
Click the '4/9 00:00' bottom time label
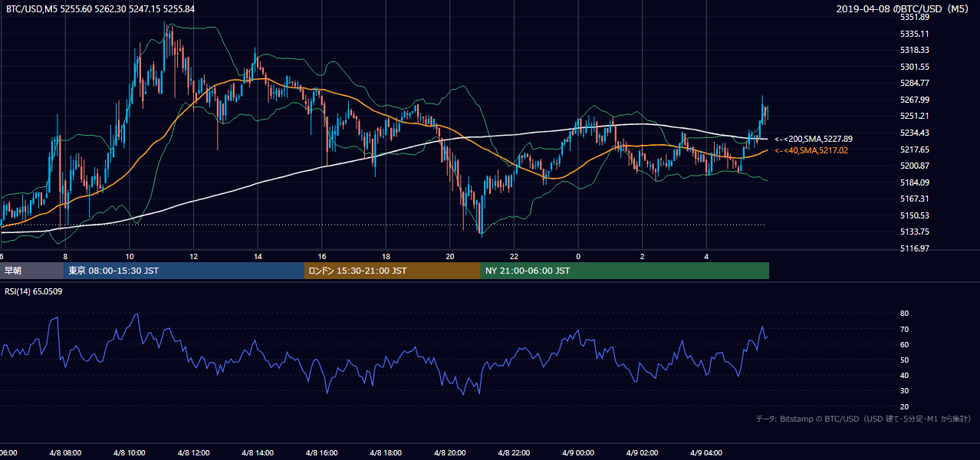click(578, 452)
